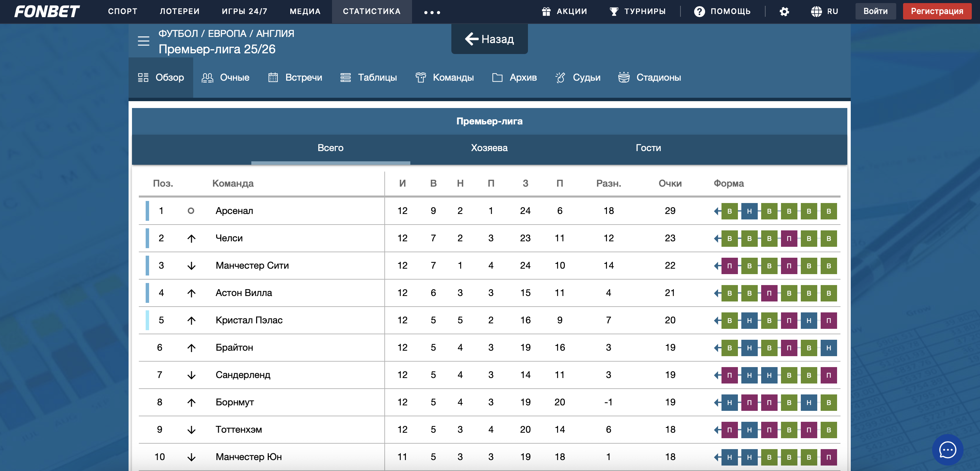Click the gift icon for Акции
Screen dimensions: 980x471
click(546, 11)
